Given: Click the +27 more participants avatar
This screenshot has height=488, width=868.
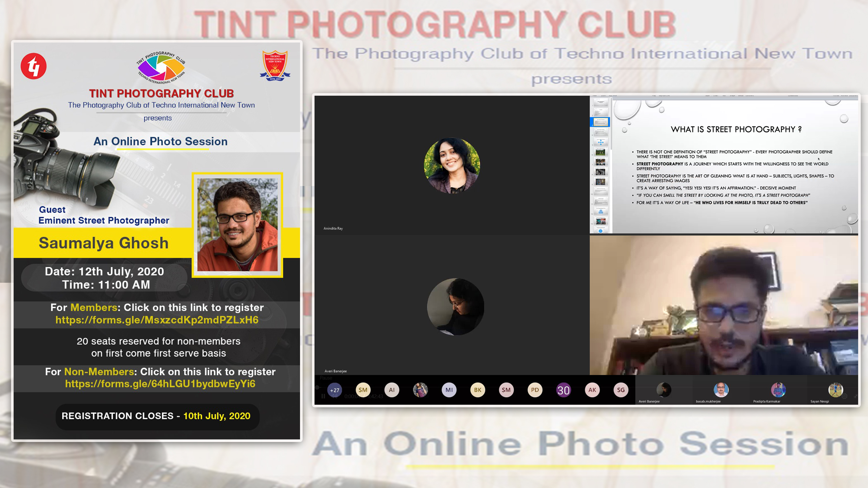Looking at the screenshot, I should [334, 390].
